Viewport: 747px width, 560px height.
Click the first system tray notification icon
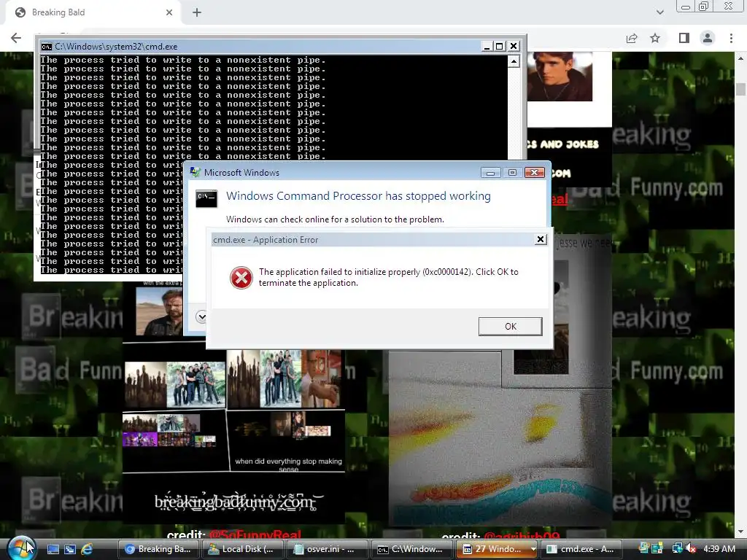[x=644, y=548]
